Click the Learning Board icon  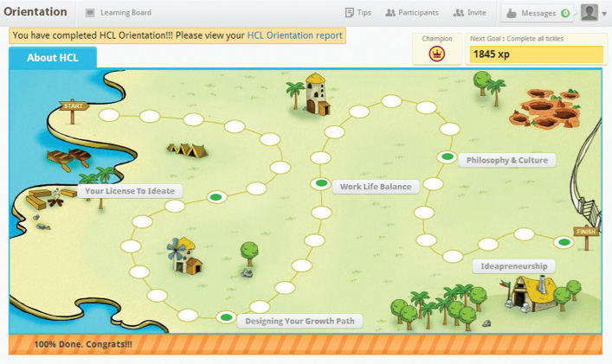(91, 13)
